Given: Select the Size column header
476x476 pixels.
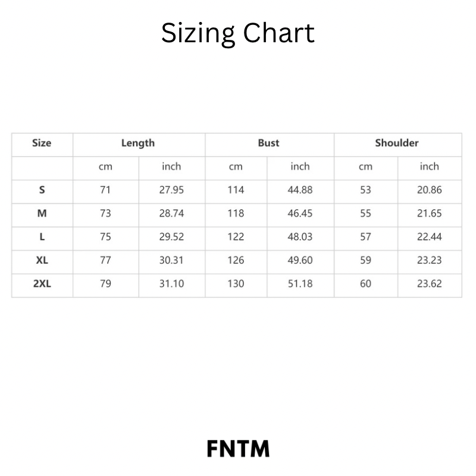Looking at the screenshot, I should [42, 143].
